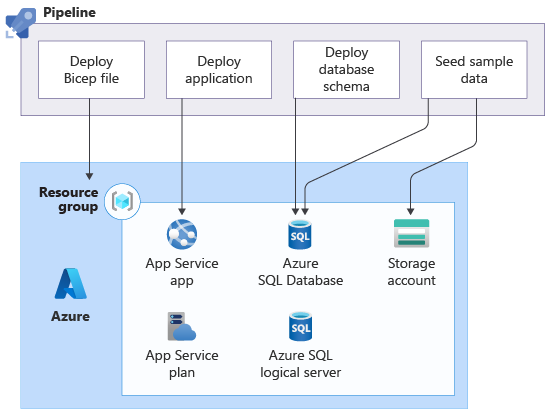This screenshot has height=414, width=550.
Task: Click the App Service plan server icon
Action: point(182,326)
